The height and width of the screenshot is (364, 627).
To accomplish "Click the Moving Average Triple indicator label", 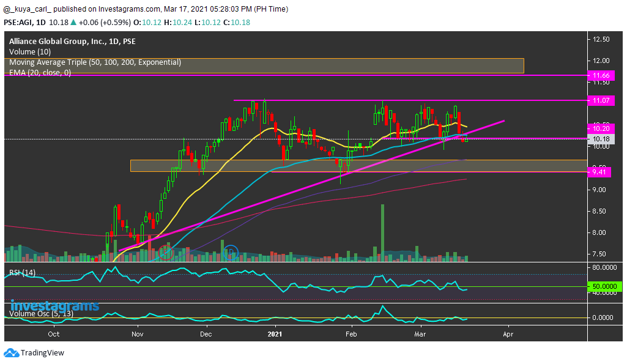I will coord(95,62).
